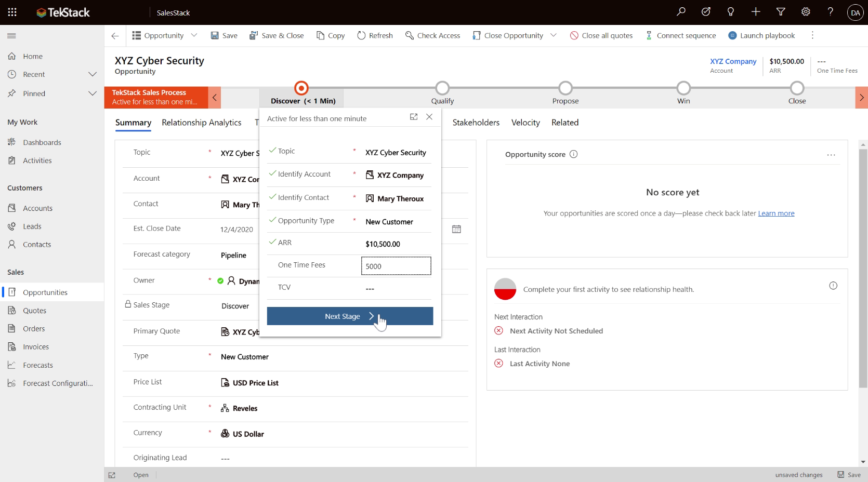
Task: Select the Qualify stage circle
Action: click(442, 88)
